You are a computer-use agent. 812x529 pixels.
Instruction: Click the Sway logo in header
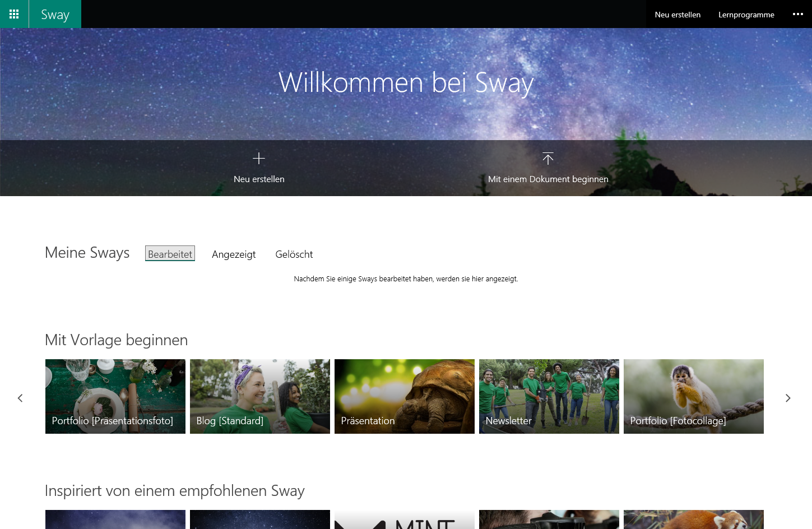55,14
